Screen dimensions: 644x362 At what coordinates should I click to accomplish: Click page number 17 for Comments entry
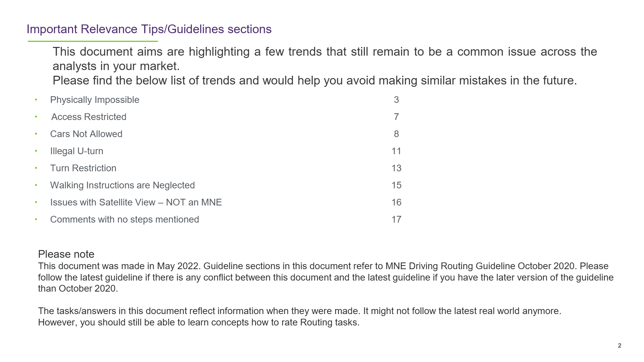click(x=396, y=220)
